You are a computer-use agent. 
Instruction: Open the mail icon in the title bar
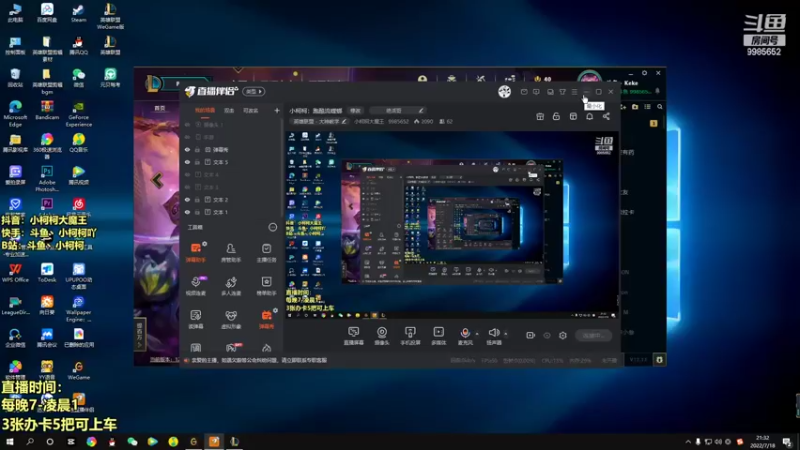(x=524, y=92)
